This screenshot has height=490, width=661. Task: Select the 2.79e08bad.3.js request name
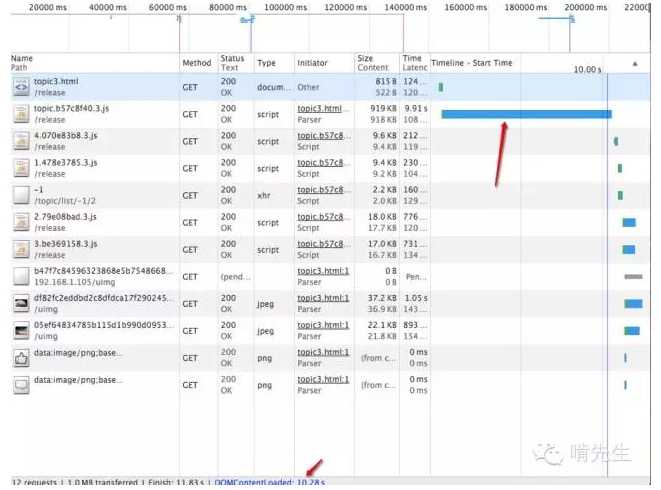65,216
